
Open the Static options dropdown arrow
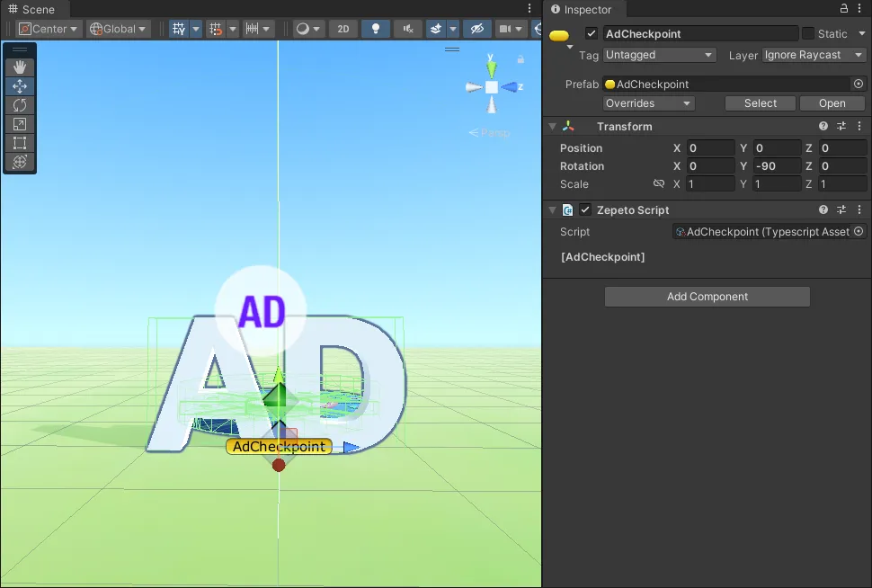pyautogui.click(x=862, y=33)
